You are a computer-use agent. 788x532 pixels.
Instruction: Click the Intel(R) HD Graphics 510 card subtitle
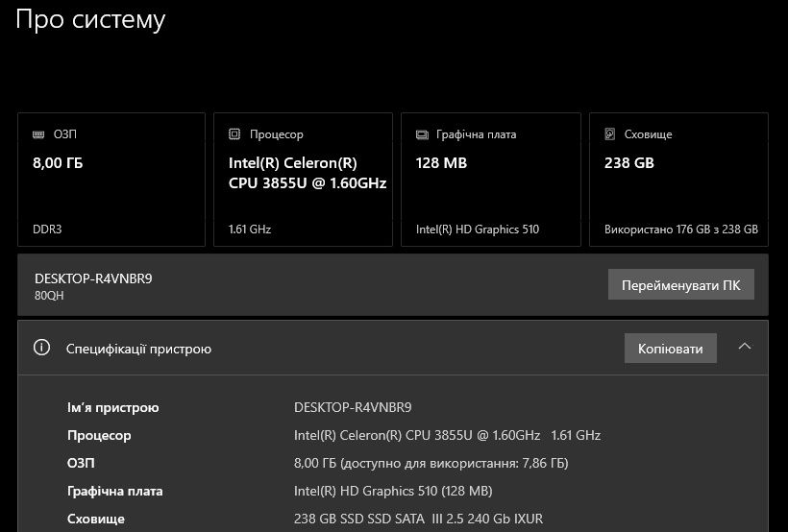(x=478, y=230)
